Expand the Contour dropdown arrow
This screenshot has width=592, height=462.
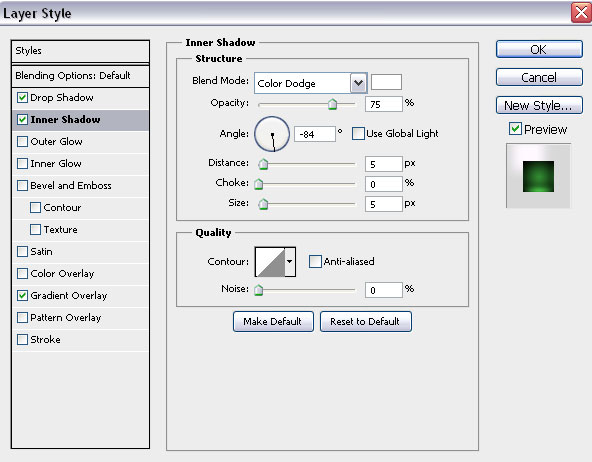tap(290, 262)
